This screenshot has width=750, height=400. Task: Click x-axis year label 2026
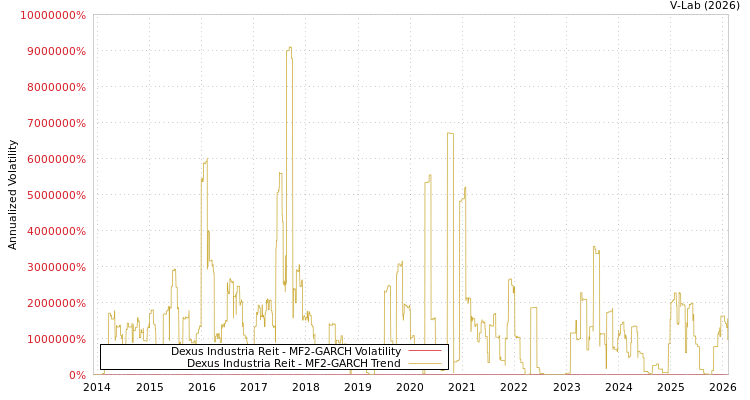[723, 387]
